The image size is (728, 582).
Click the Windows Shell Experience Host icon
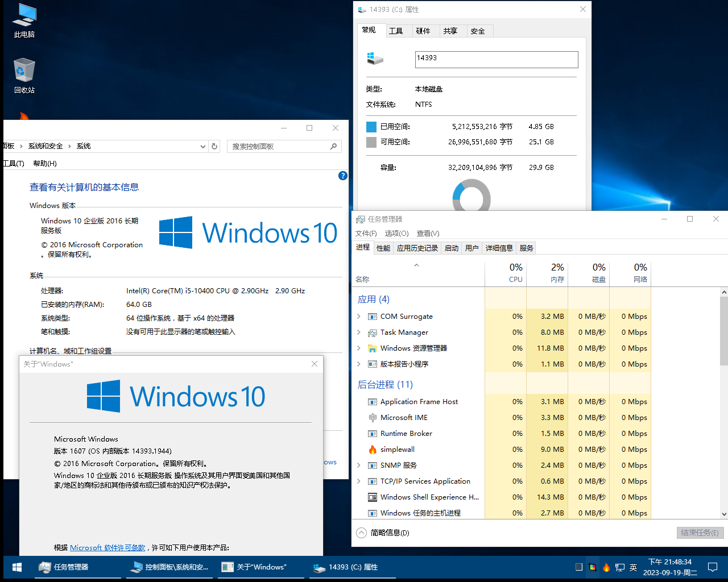[373, 497]
